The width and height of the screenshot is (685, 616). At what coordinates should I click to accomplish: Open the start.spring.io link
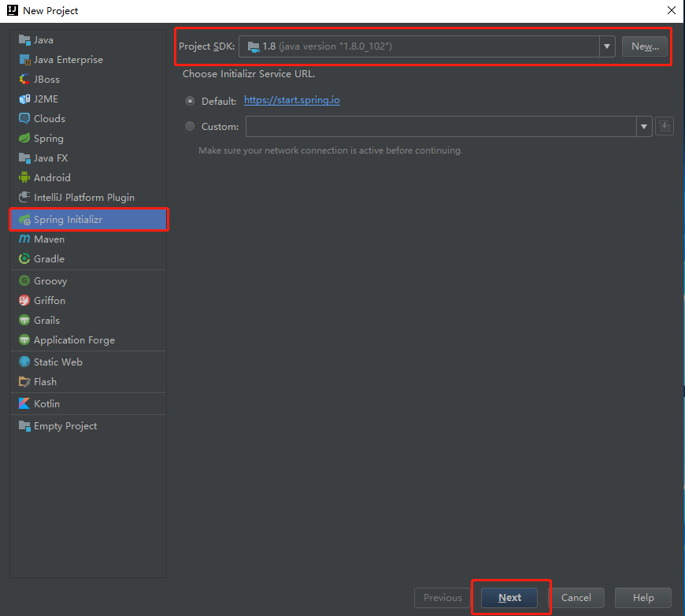coord(292,100)
